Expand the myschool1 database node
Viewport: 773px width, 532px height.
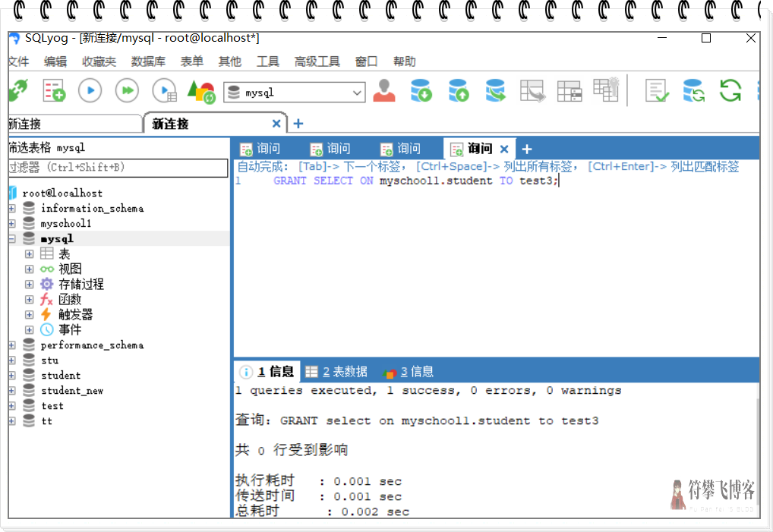12,224
